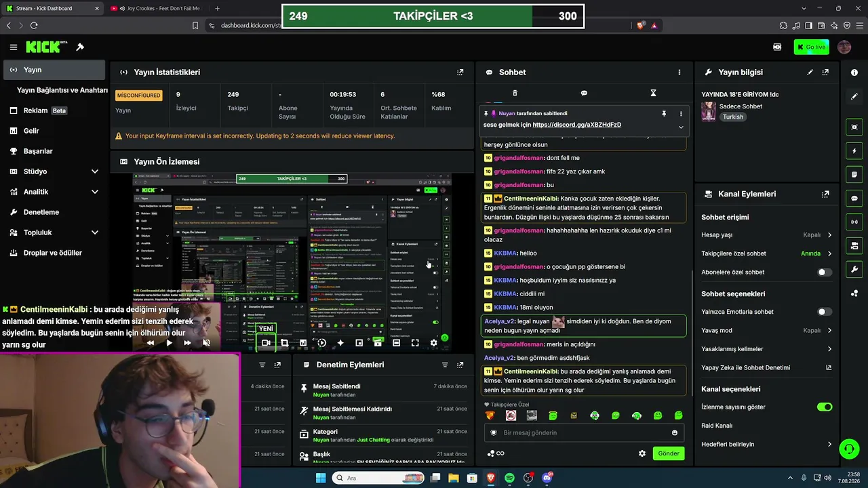Disable İzlenme sayısını göster toggle
Image resolution: width=868 pixels, height=488 pixels.
(x=825, y=407)
